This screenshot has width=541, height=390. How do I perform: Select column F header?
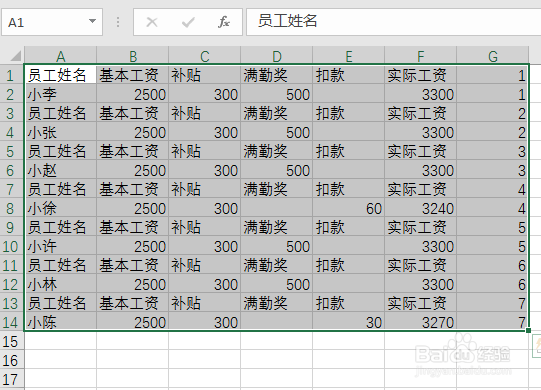point(421,56)
